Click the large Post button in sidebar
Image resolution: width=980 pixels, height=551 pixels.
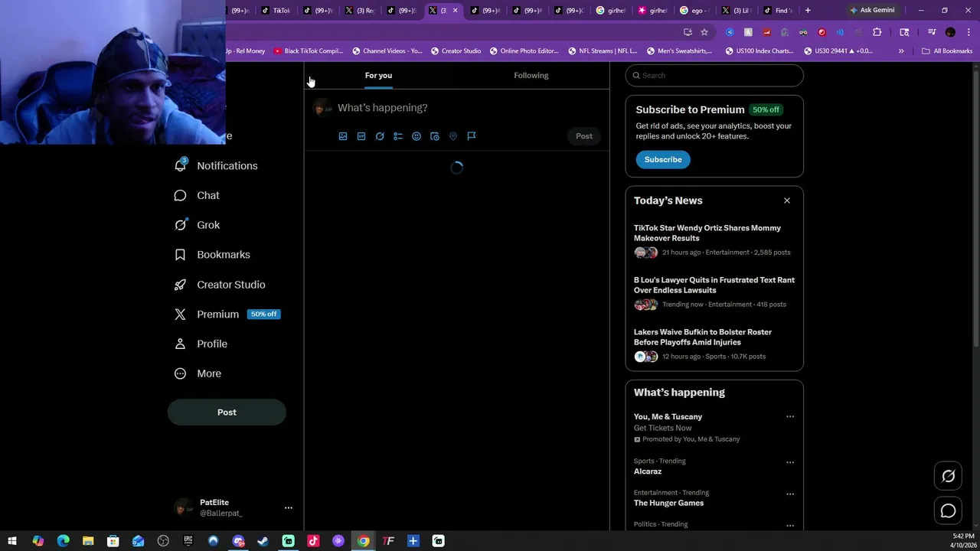tap(227, 412)
